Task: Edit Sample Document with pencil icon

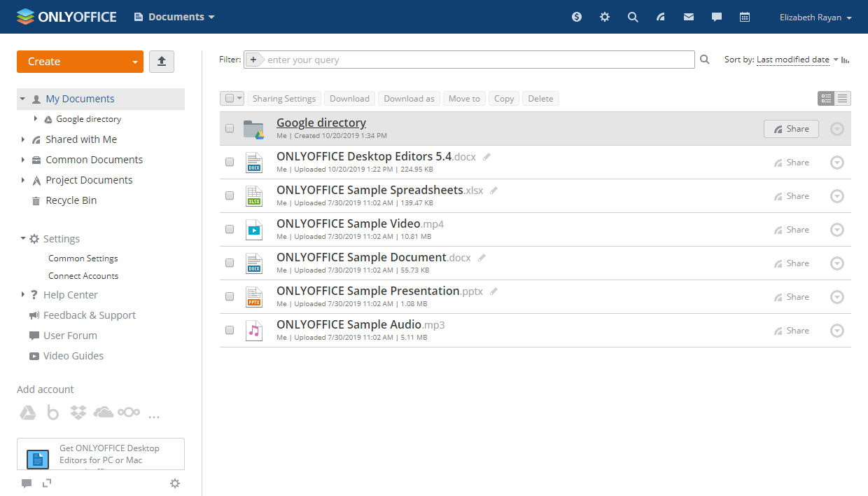Action: [482, 258]
